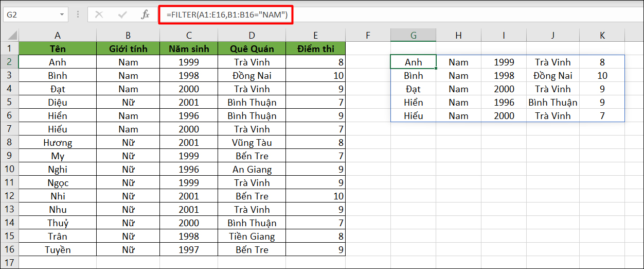Open the Name Box dropdown arrow

[x=62, y=15]
